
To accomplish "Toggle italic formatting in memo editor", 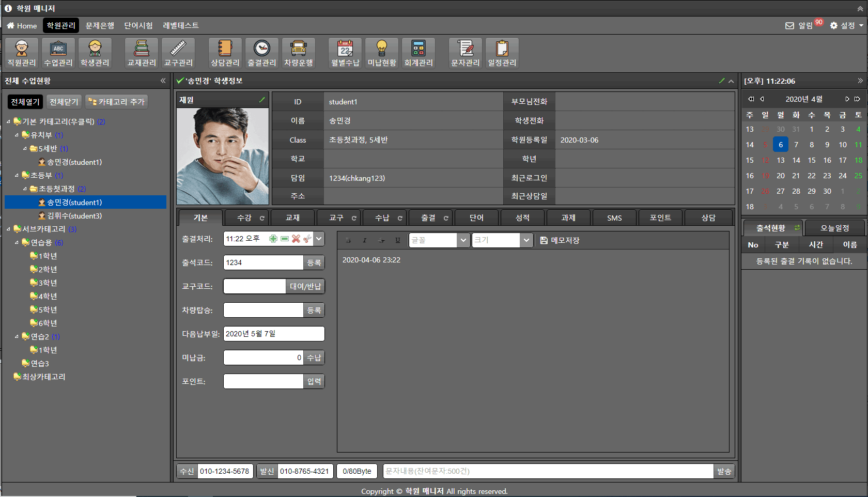I will 365,240.
